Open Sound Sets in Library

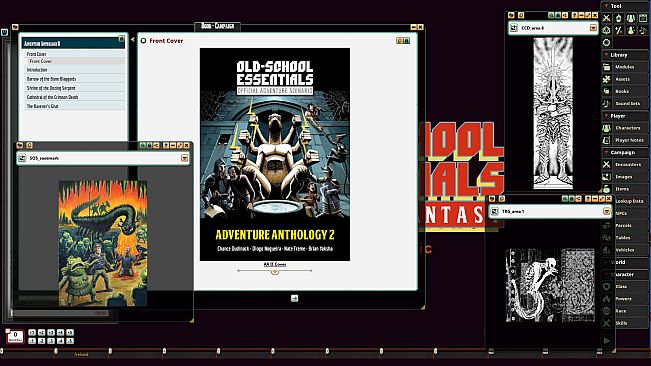625,103
